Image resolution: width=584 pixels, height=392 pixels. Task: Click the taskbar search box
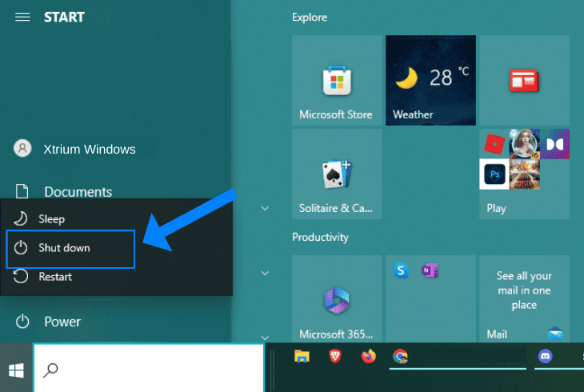click(149, 368)
